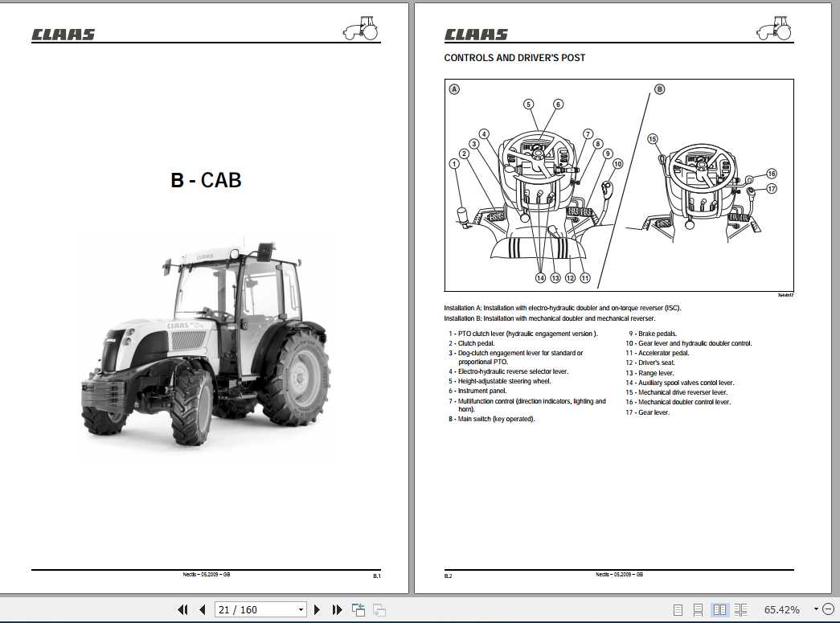Viewport: 840px width, 623px height.
Task: Click the CONTROLS AND DRIVER'S POST heading
Action: point(514,57)
